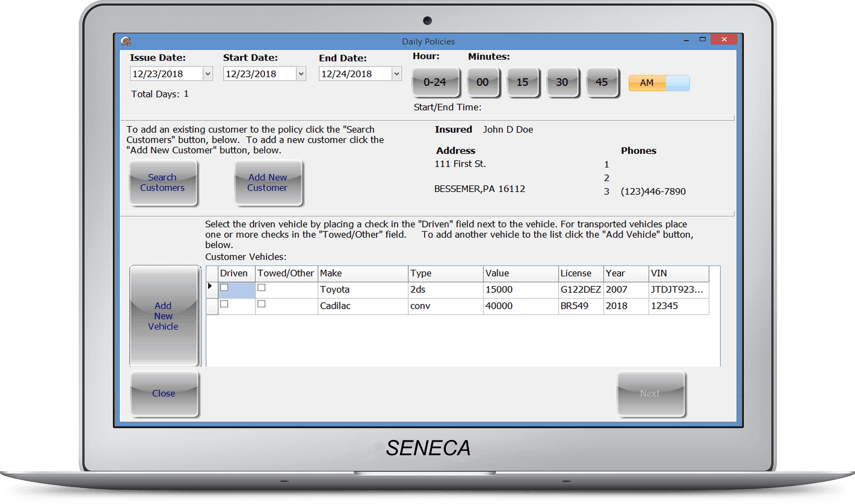This screenshot has height=504, width=855.
Task: Click Add New Customer button
Action: (268, 183)
